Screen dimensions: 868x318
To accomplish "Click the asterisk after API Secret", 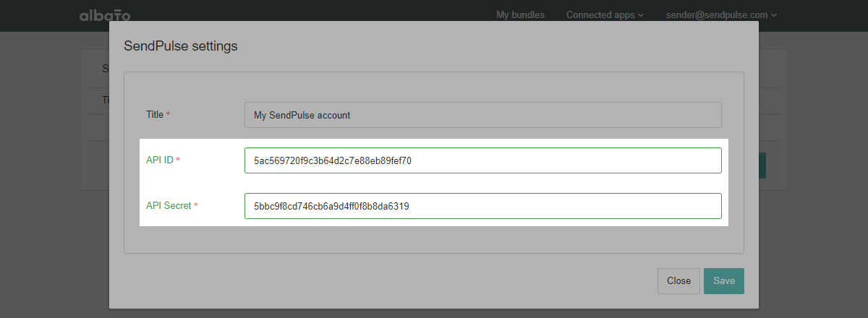I will click(x=195, y=206).
